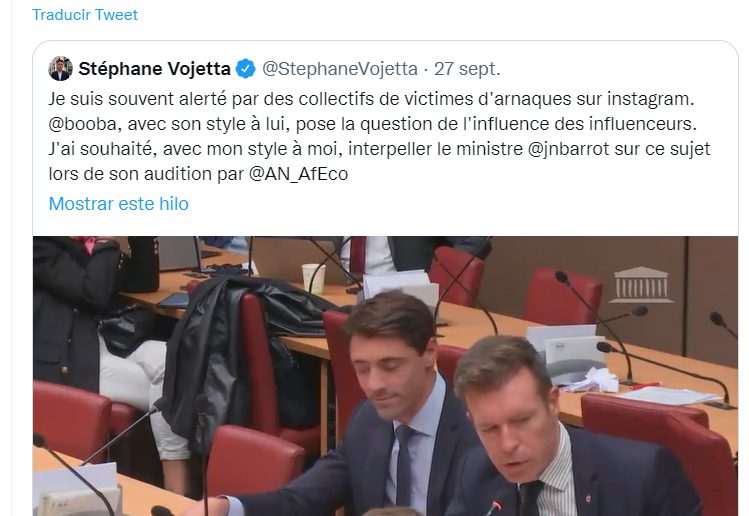Image resolution: width=749 pixels, height=516 pixels.
Task: Open the 27 sept. timestamp
Action: pyautogui.click(x=467, y=69)
